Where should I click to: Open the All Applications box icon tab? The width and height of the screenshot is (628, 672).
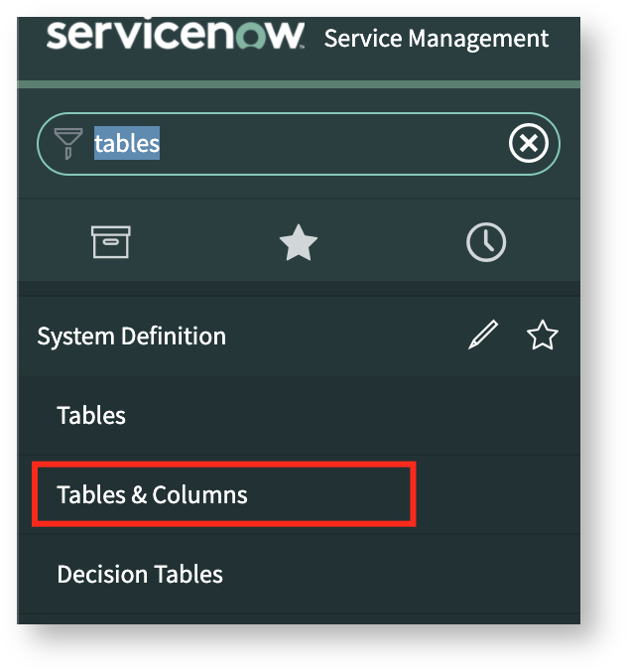(111, 241)
